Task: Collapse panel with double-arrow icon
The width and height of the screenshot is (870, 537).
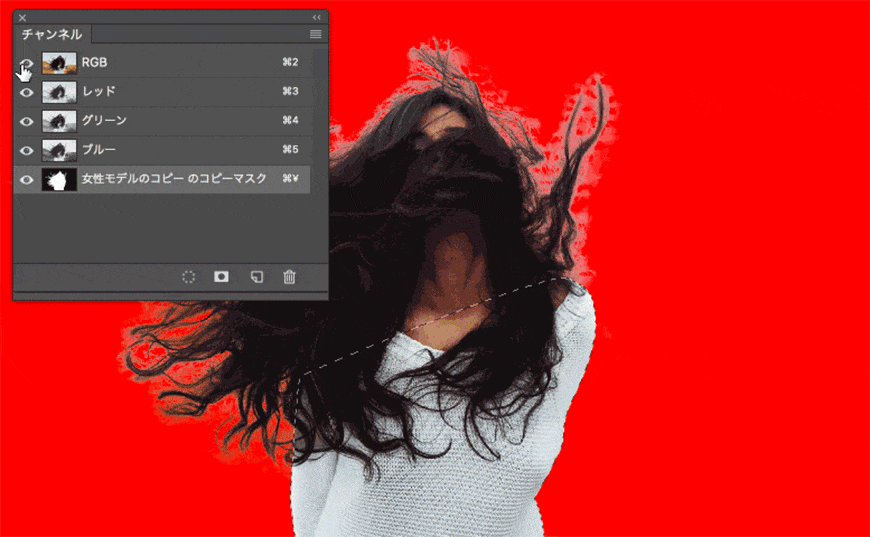Action: (x=316, y=17)
